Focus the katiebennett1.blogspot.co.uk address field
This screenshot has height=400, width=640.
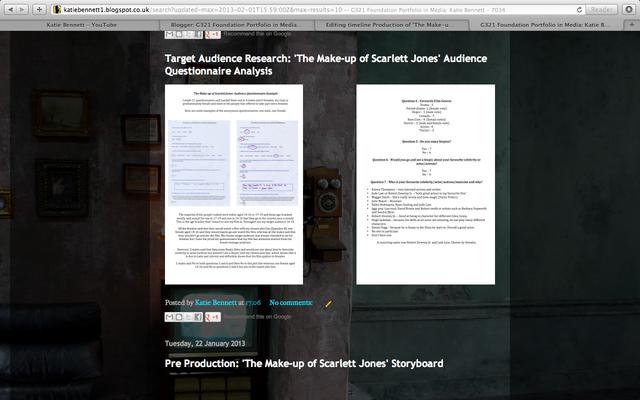tap(318, 9)
